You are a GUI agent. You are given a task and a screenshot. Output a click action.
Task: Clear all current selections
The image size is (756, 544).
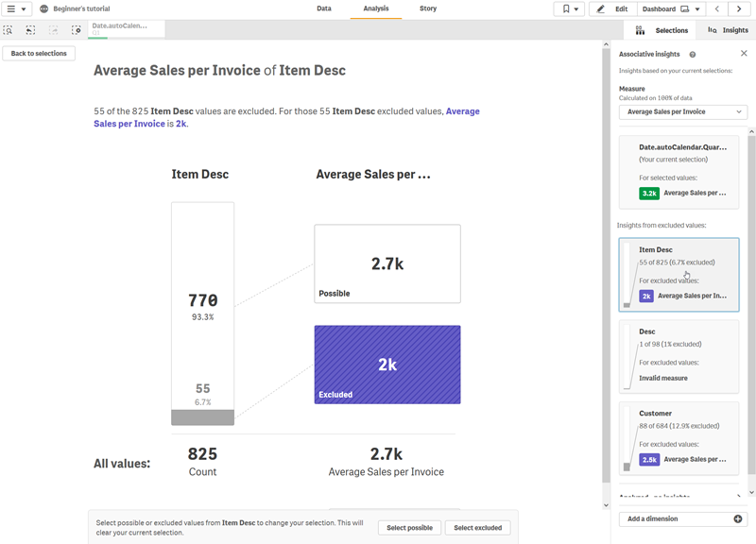[x=76, y=30]
